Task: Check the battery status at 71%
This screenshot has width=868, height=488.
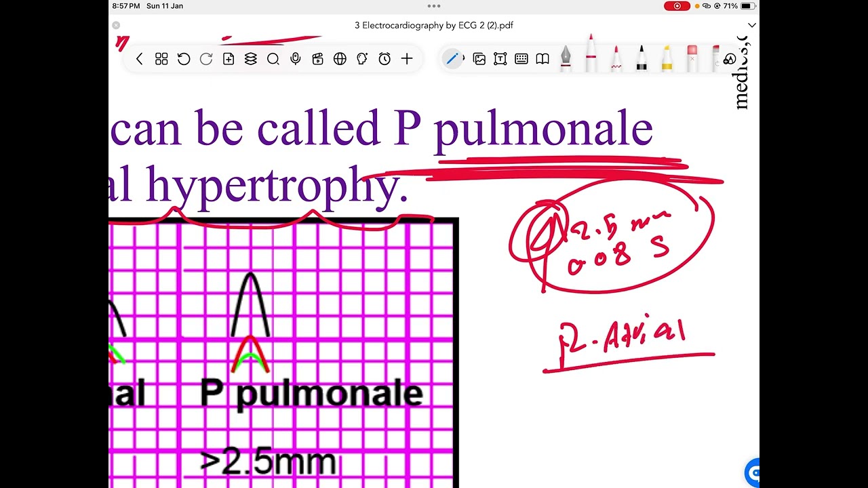Action: [739, 6]
